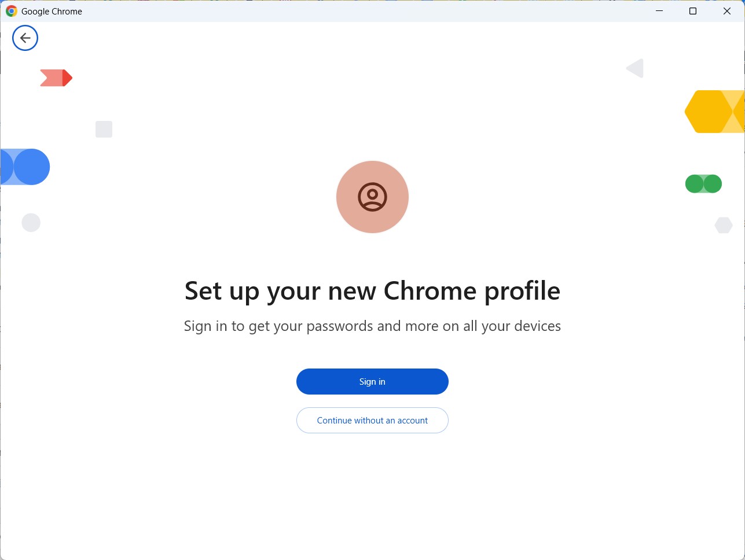Choose Continue without an account
This screenshot has width=745, height=560.
pos(372,421)
